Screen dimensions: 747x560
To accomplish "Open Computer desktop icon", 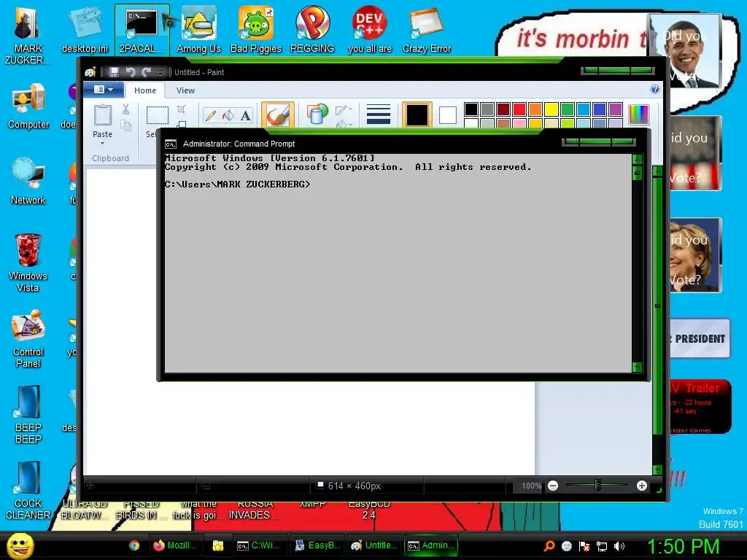I will click(28, 106).
